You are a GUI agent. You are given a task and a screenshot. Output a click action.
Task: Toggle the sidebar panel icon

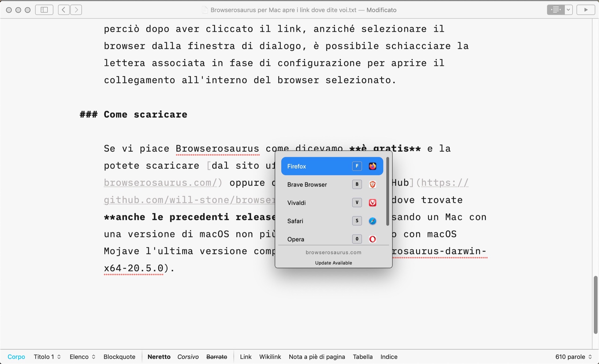coord(44,10)
